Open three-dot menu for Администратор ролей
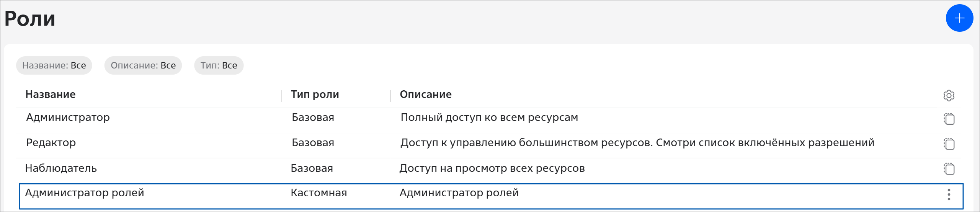 (949, 194)
